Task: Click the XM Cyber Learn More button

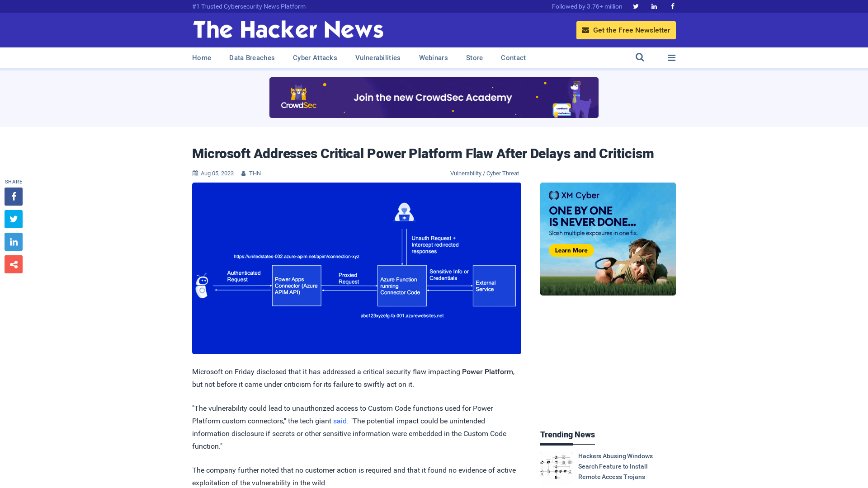Action: [x=571, y=250]
